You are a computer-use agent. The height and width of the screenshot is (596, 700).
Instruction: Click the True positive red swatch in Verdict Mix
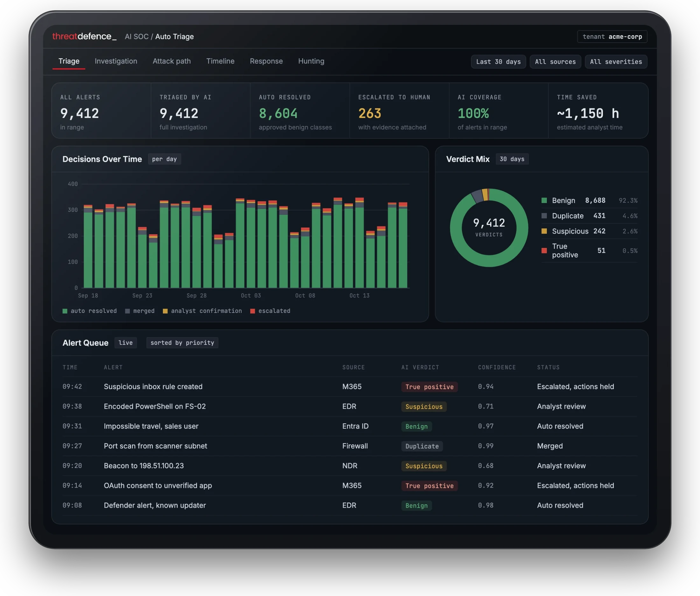(544, 250)
